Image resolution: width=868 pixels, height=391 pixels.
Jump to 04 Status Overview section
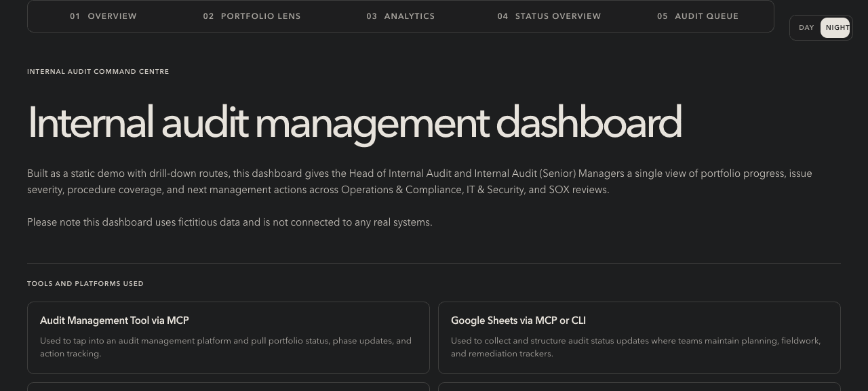pos(549,16)
